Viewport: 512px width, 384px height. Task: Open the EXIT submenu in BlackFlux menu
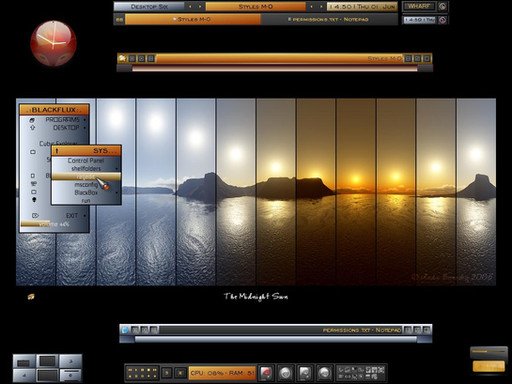(55, 215)
